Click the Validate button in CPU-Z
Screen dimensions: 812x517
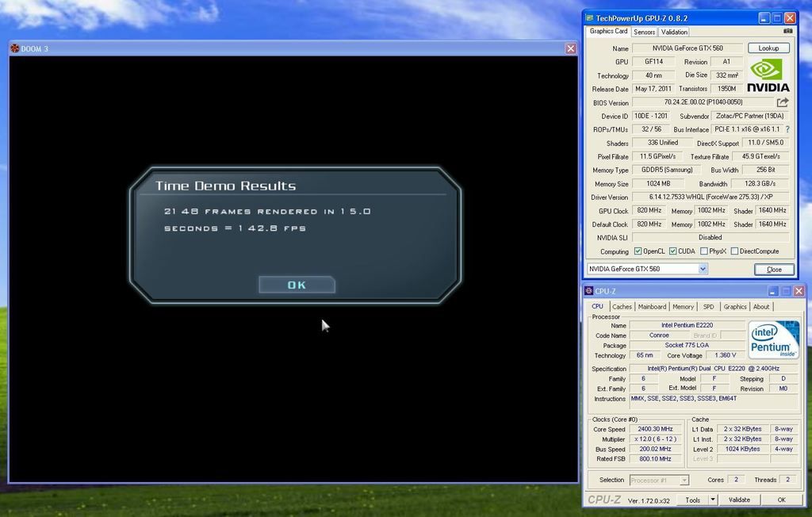(x=739, y=500)
